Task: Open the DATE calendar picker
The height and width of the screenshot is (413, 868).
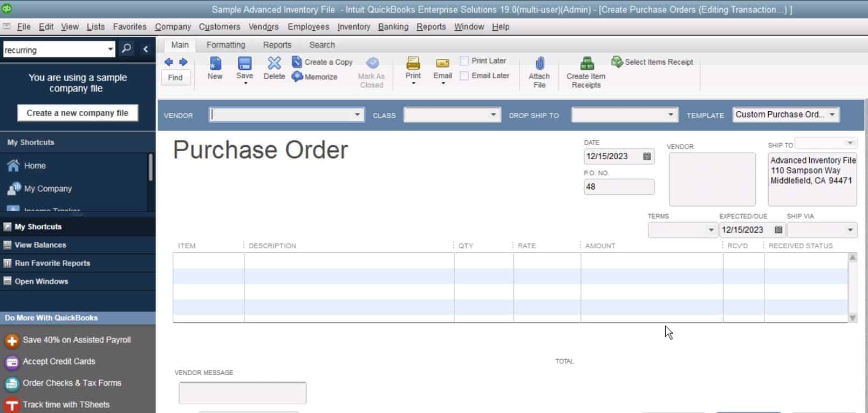Action: click(647, 156)
